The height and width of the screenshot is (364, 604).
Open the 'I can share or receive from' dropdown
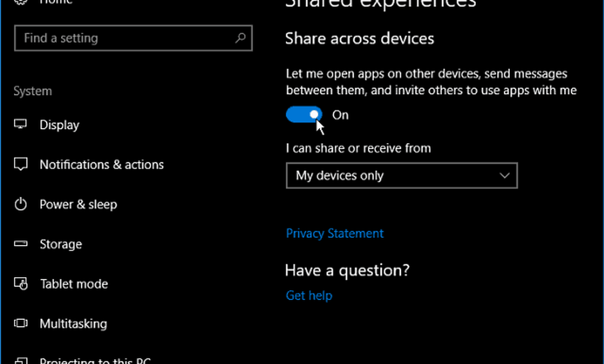coord(402,176)
